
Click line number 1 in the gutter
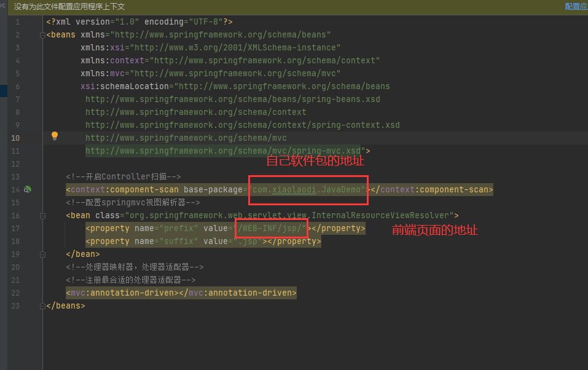(x=15, y=21)
